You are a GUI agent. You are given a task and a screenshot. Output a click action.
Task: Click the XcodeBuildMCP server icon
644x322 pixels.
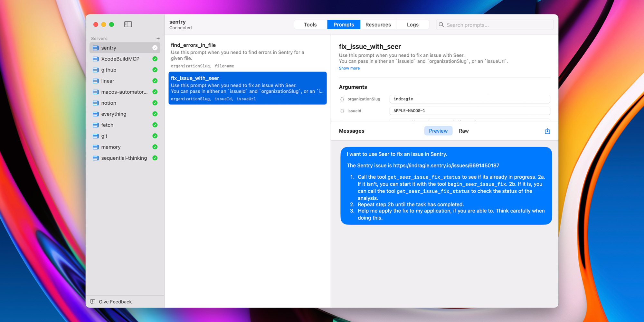[x=96, y=59]
